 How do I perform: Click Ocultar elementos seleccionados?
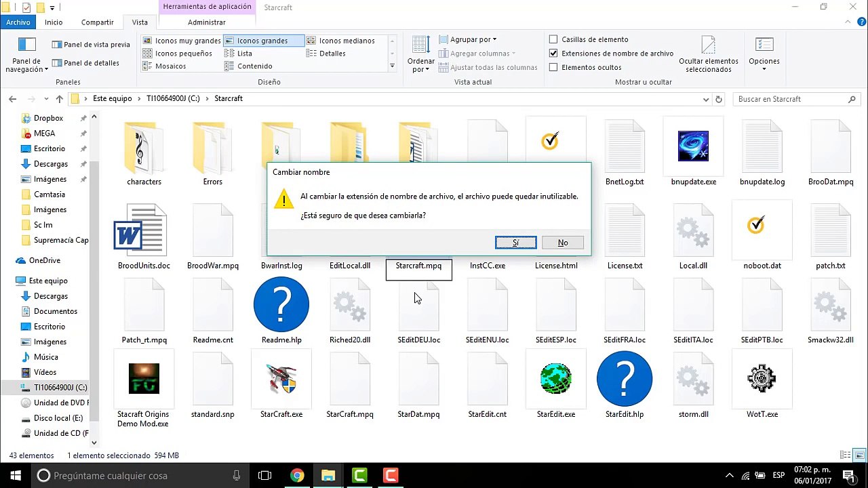coord(708,56)
